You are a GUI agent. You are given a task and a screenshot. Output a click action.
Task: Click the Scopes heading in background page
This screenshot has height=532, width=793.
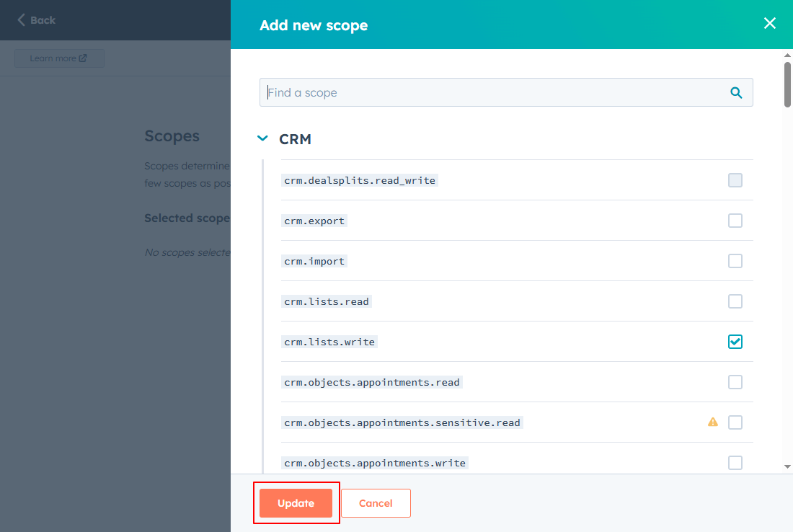pos(172,136)
